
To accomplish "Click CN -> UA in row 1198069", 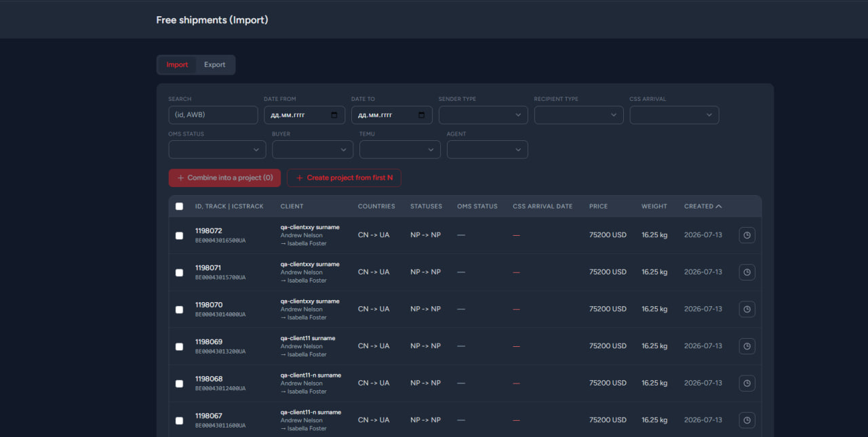I will point(374,346).
